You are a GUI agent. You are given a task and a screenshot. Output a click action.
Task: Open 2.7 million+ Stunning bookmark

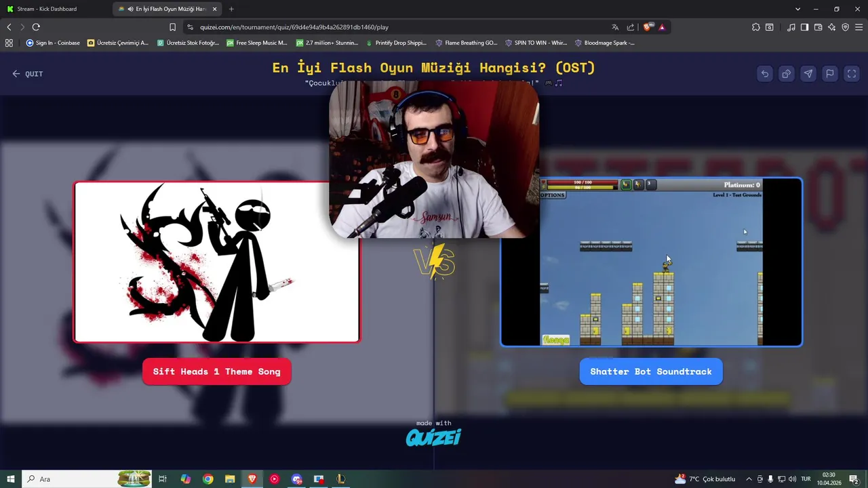[327, 43]
